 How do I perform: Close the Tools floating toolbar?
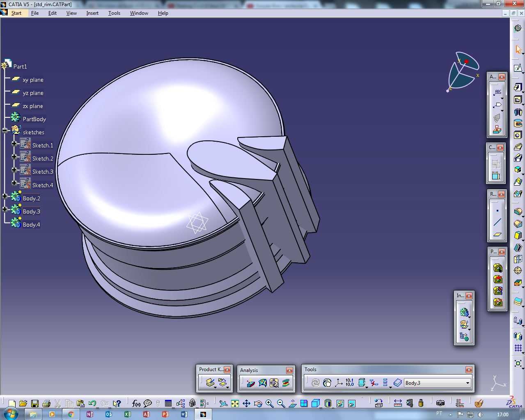click(x=469, y=370)
